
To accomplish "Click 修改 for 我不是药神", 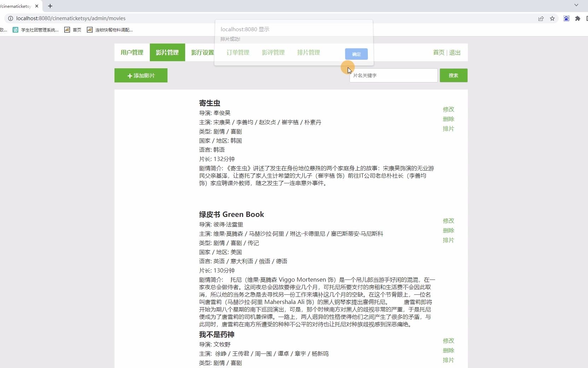I will (448, 341).
